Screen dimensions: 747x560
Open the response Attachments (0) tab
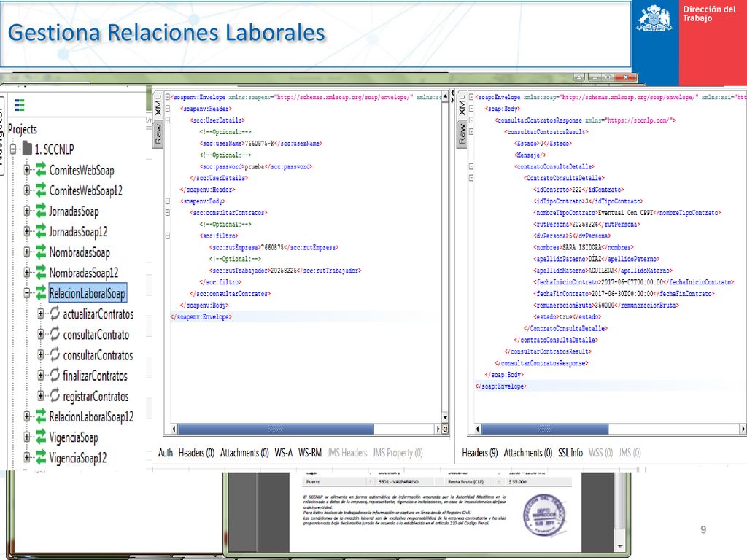[528, 453]
